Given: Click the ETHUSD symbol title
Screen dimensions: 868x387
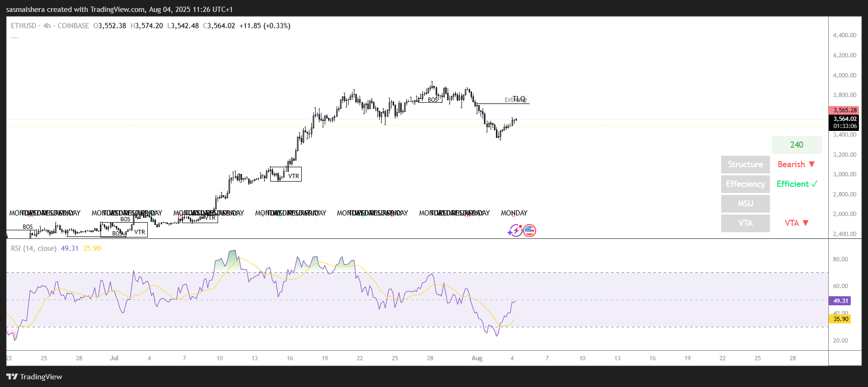Looking at the screenshot, I should click(23, 26).
